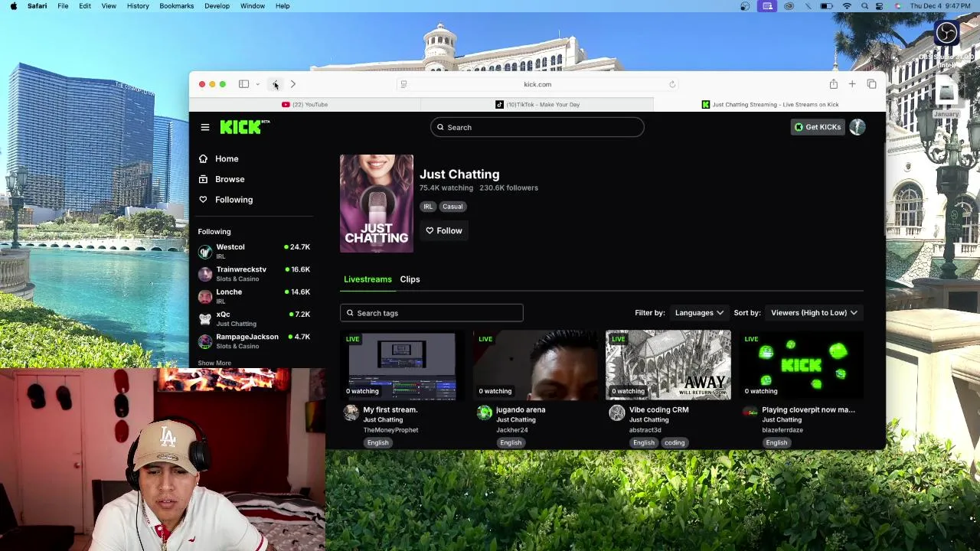Open Viewers (High to Low) sort dropdown
The width and height of the screenshot is (980, 551).
tap(814, 312)
